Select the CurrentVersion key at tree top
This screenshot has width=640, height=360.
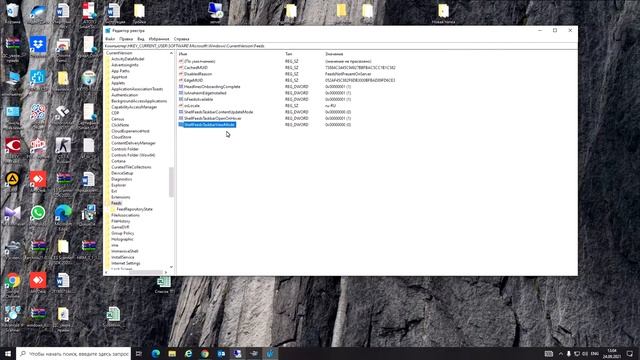coord(119,53)
